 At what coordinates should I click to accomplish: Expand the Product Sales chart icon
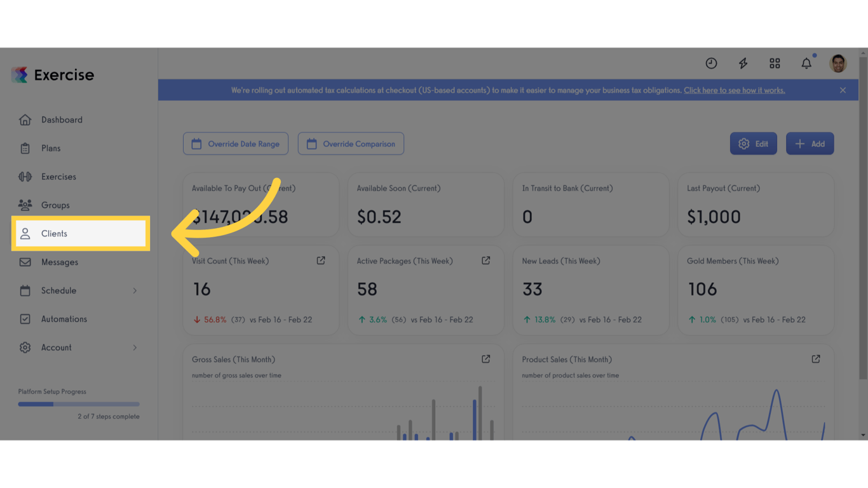815,359
